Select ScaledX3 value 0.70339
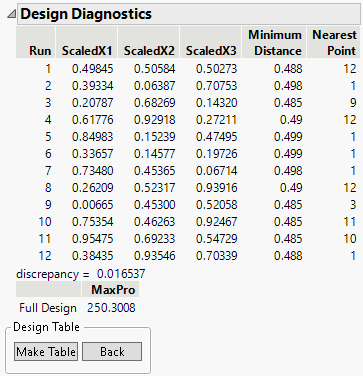 (x=217, y=256)
